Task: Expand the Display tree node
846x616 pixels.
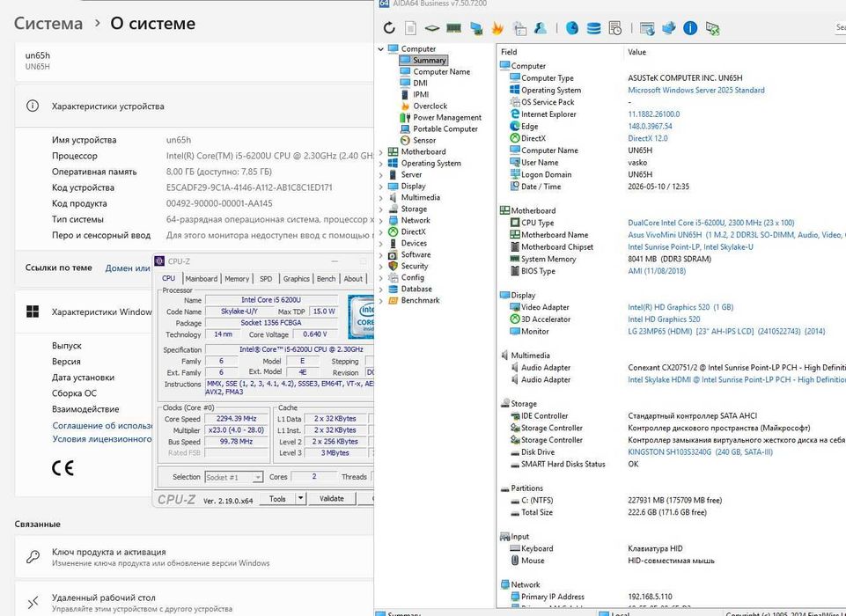Action: coord(381,186)
